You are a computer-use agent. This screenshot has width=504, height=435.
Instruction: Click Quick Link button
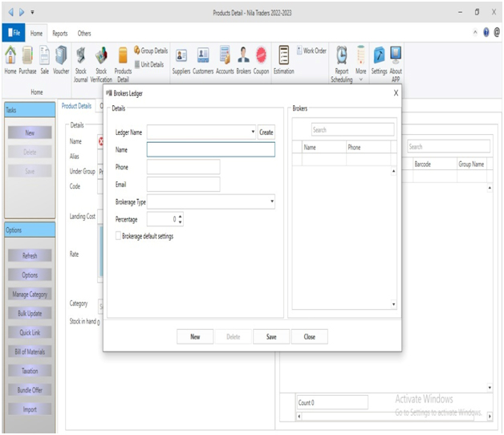pyautogui.click(x=30, y=332)
